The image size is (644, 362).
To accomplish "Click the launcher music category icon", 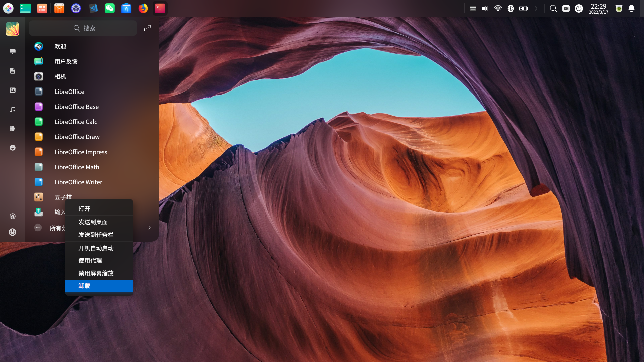I will (13, 110).
